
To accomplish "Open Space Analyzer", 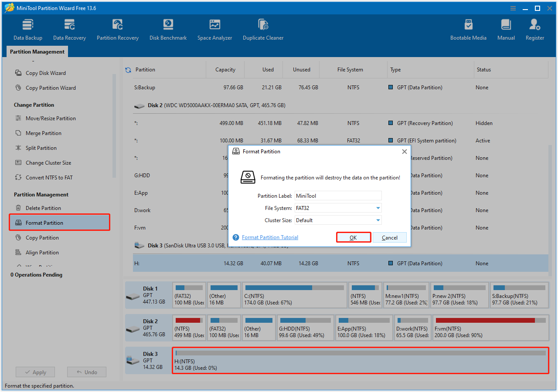I will tap(214, 30).
